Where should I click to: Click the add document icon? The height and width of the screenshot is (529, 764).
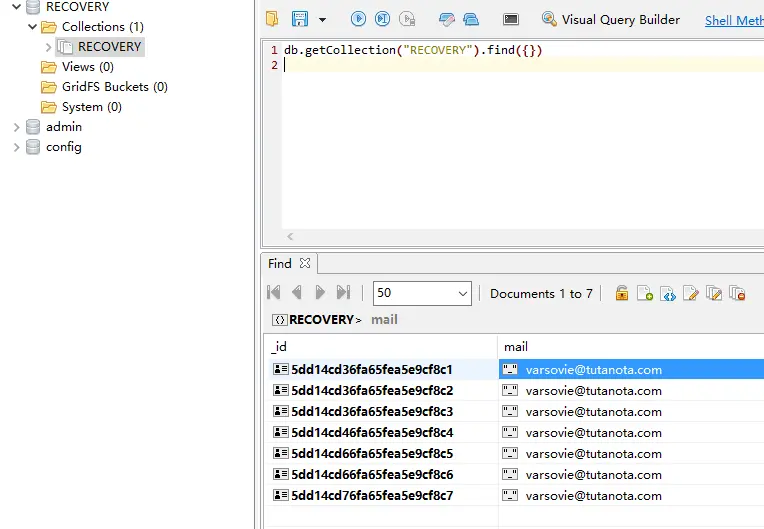pos(645,293)
